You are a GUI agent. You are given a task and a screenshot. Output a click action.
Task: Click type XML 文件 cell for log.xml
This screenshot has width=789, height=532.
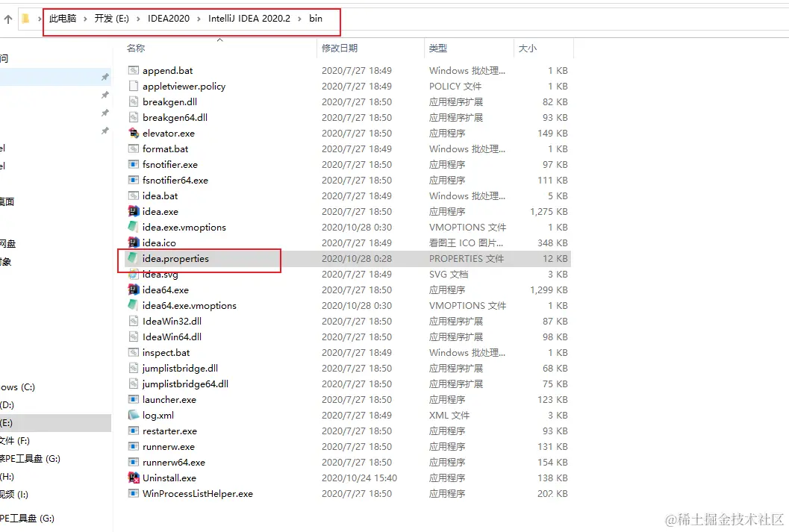click(449, 416)
